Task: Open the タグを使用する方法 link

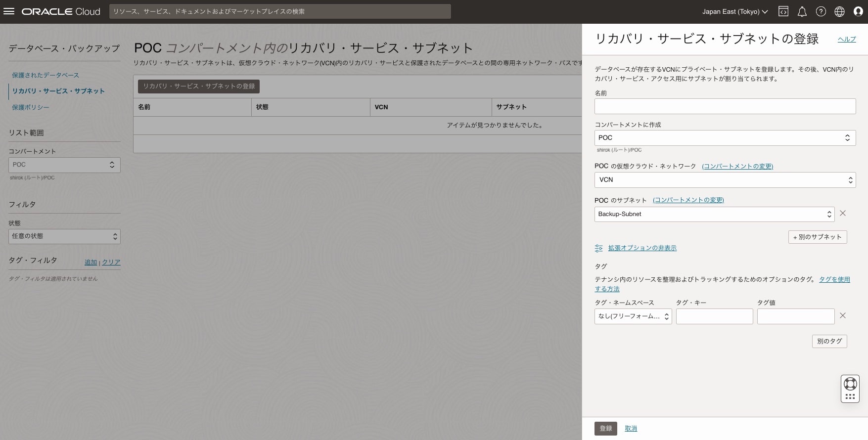Action: [x=834, y=279]
